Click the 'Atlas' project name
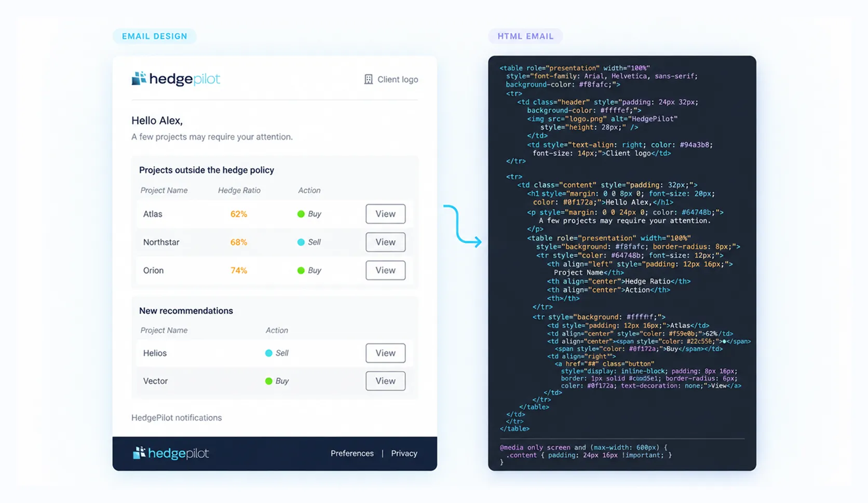868x503 pixels. pyautogui.click(x=153, y=214)
